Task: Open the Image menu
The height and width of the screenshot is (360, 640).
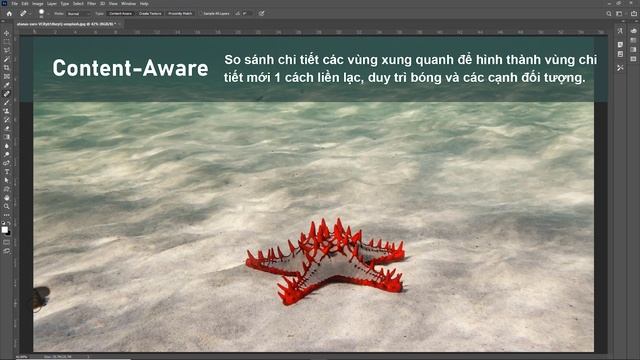Action: (38, 4)
